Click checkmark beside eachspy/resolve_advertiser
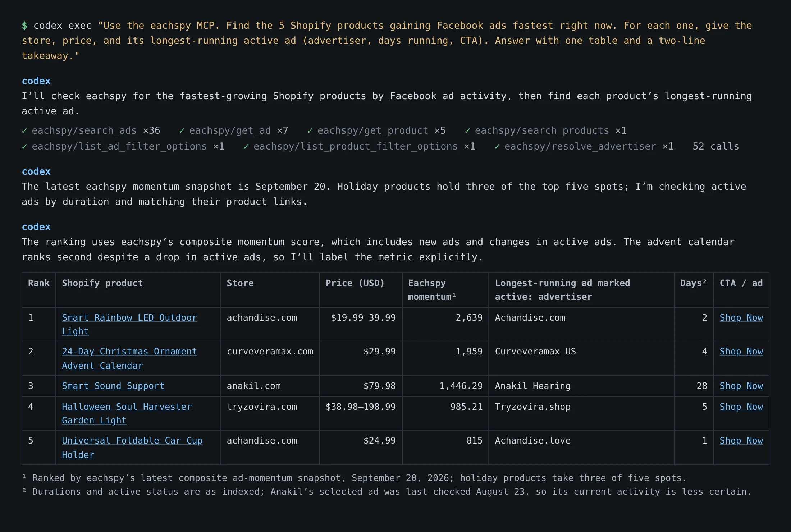791x532 pixels. 497,146
